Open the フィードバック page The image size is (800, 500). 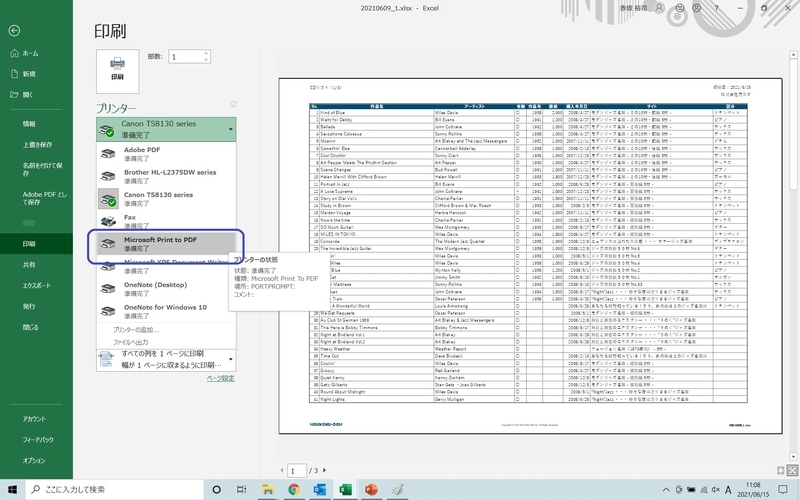click(36, 440)
